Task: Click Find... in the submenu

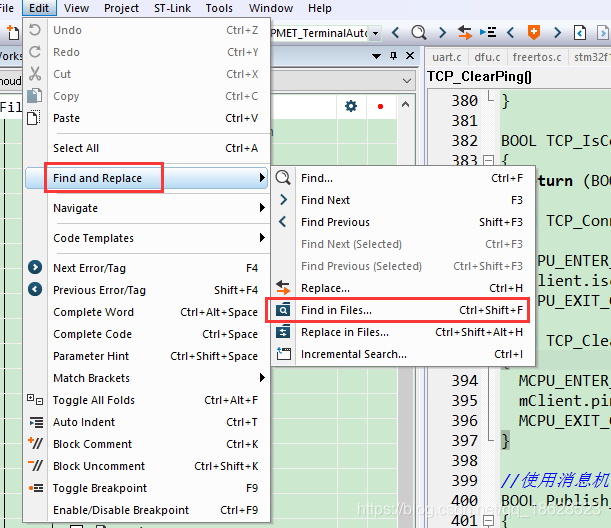Action: pos(403,178)
